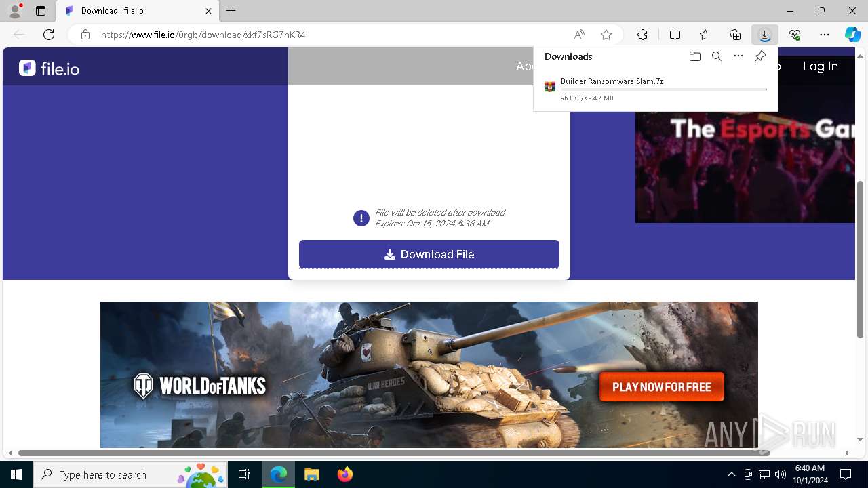Open the World of Tanks banner

click(429, 375)
